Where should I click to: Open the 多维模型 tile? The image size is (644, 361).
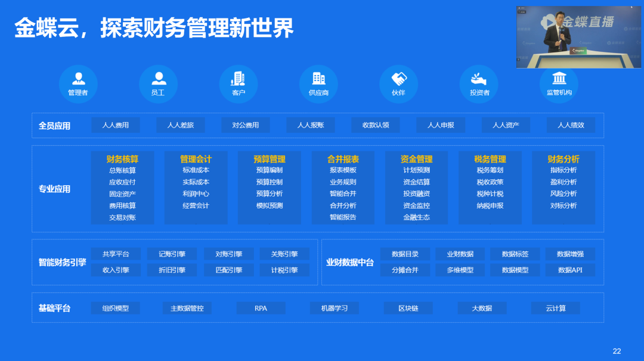pyautogui.click(x=460, y=270)
